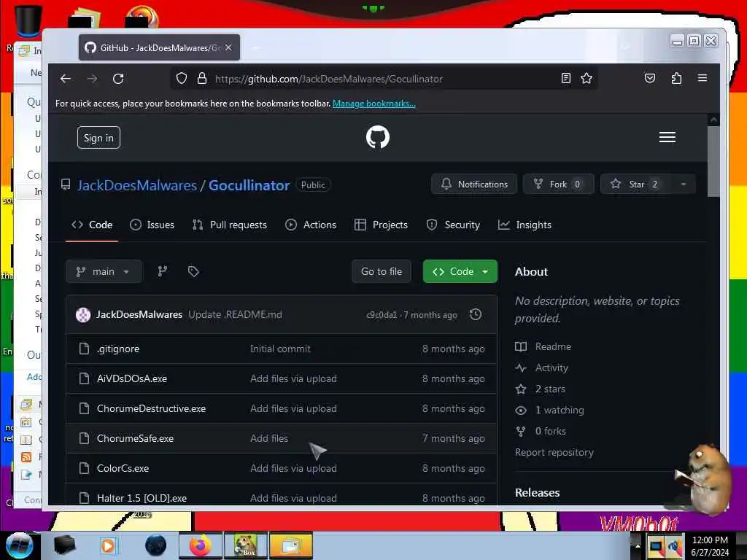Open the AiVDsDOsA.exe file
The width and height of the screenshot is (747, 560).
coord(132,378)
